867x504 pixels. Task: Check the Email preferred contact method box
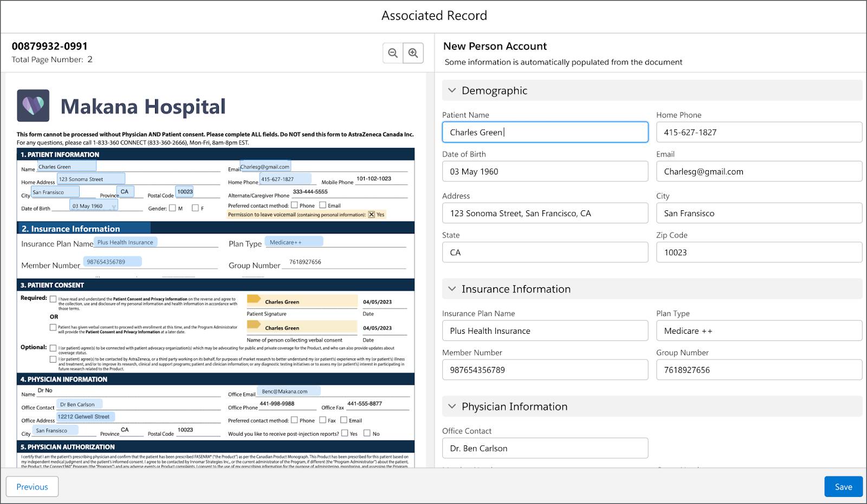[323, 205]
